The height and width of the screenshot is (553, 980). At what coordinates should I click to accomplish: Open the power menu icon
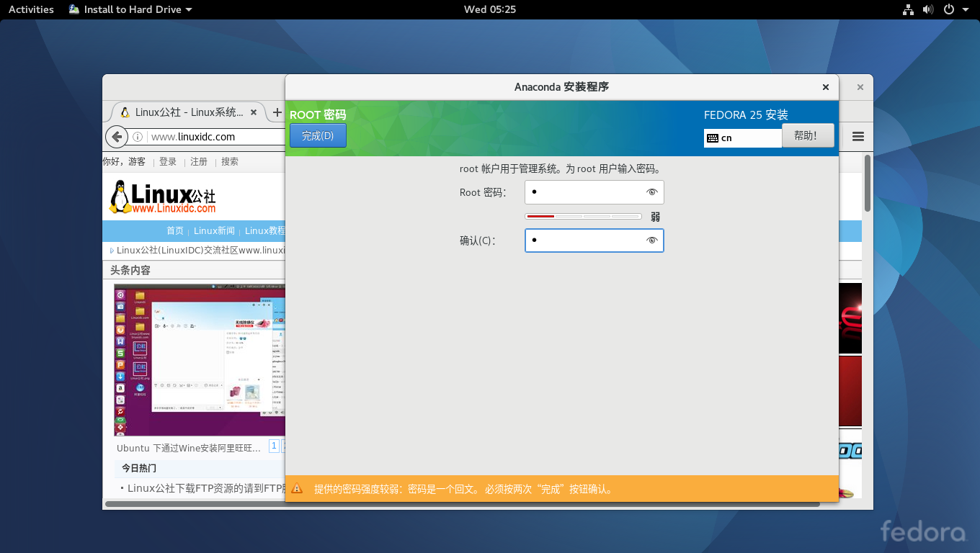[x=949, y=9]
